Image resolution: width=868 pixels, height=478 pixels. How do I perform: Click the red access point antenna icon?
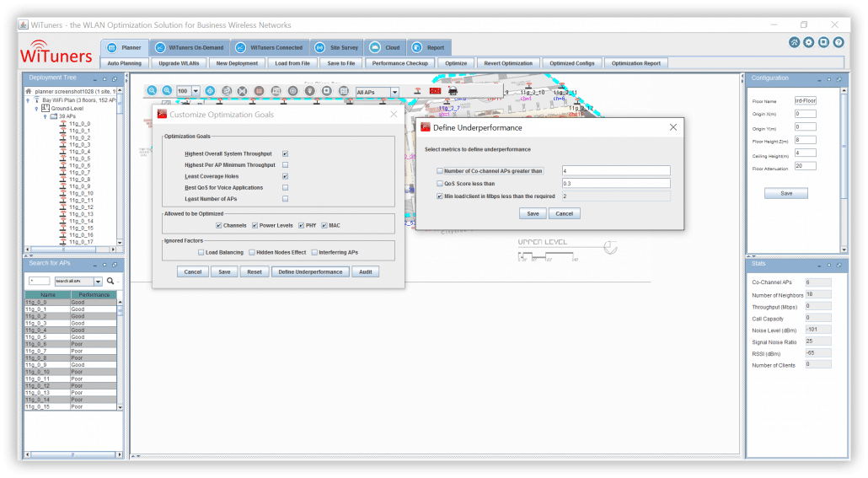click(418, 91)
